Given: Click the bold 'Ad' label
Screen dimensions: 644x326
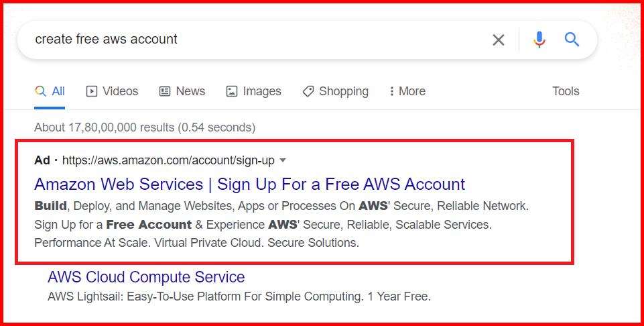Looking at the screenshot, I should point(42,160).
